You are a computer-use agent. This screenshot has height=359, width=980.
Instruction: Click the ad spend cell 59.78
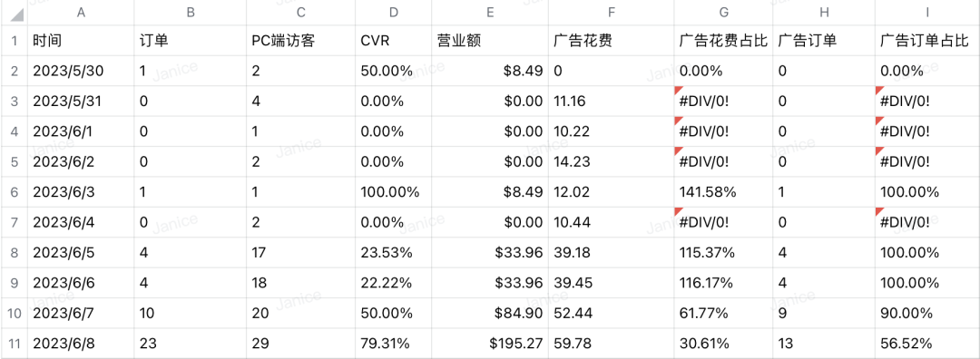tap(612, 344)
